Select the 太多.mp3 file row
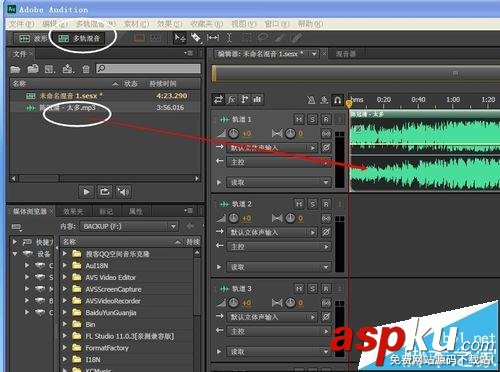The width and height of the screenshot is (500, 372). pos(105,108)
